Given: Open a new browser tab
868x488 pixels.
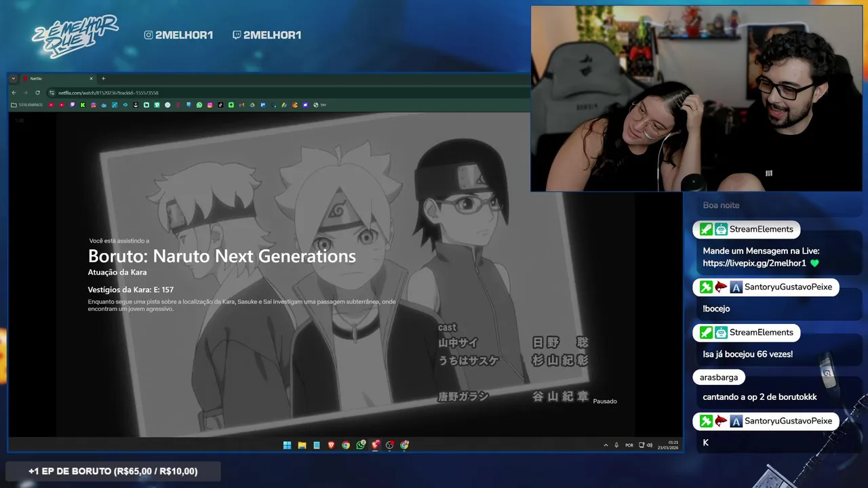Looking at the screenshot, I should point(103,79).
